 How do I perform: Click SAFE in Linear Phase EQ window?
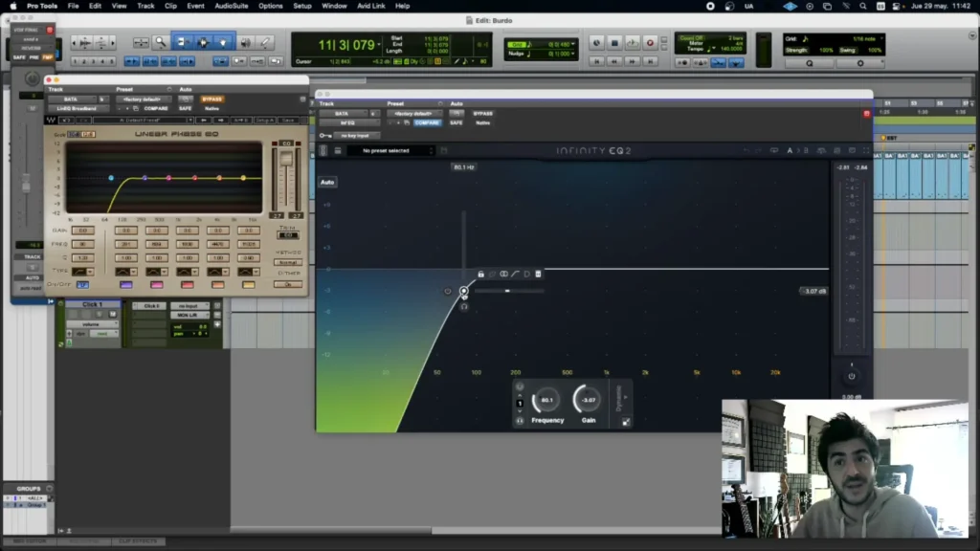pyautogui.click(x=185, y=109)
